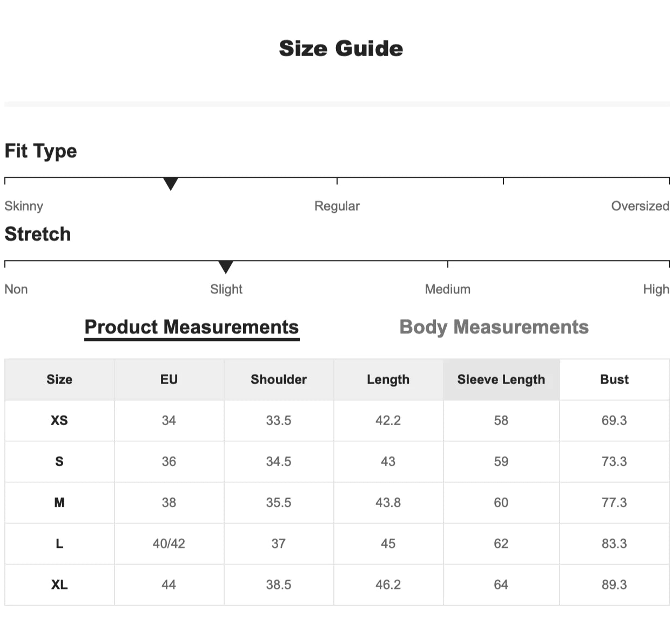Select the Length column header

coord(388,380)
